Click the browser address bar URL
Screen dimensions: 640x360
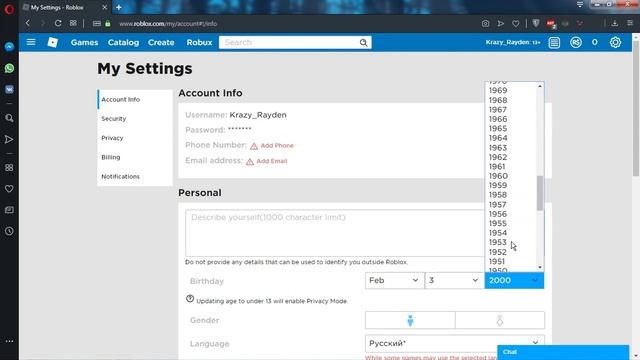pyautogui.click(x=168, y=24)
